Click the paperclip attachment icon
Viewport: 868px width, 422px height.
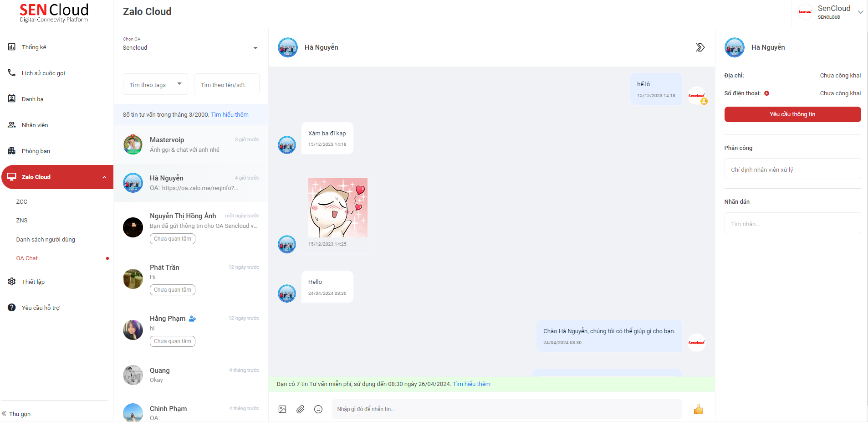pyautogui.click(x=301, y=409)
